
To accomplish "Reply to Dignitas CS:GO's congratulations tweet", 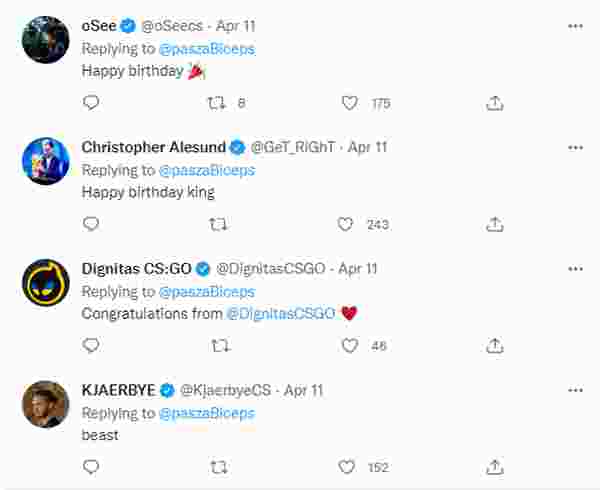I will coord(91,346).
